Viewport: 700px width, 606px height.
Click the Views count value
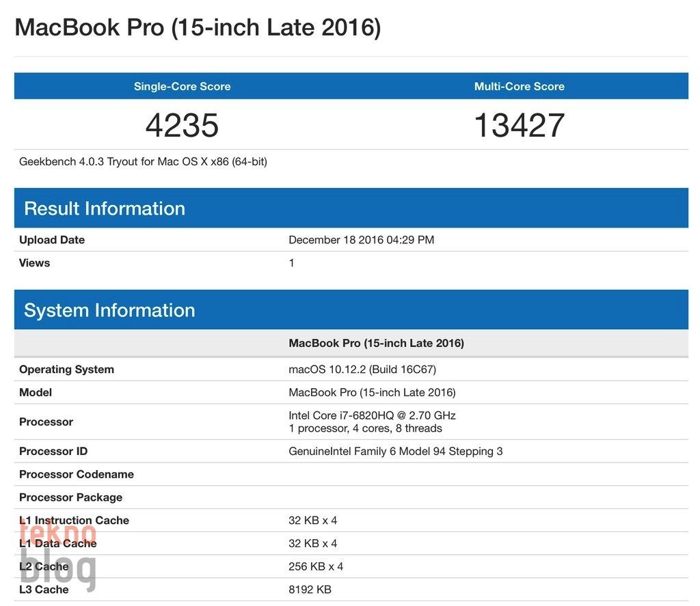291,262
